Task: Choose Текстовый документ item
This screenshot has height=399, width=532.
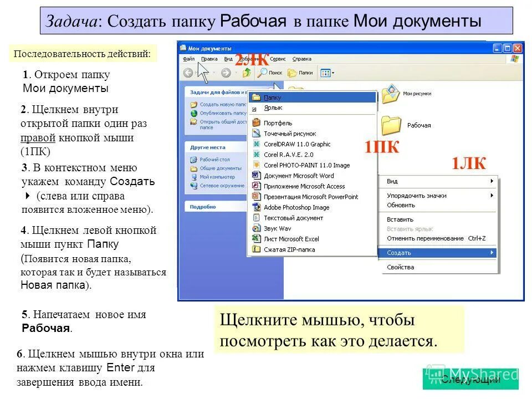Action: 313,217
